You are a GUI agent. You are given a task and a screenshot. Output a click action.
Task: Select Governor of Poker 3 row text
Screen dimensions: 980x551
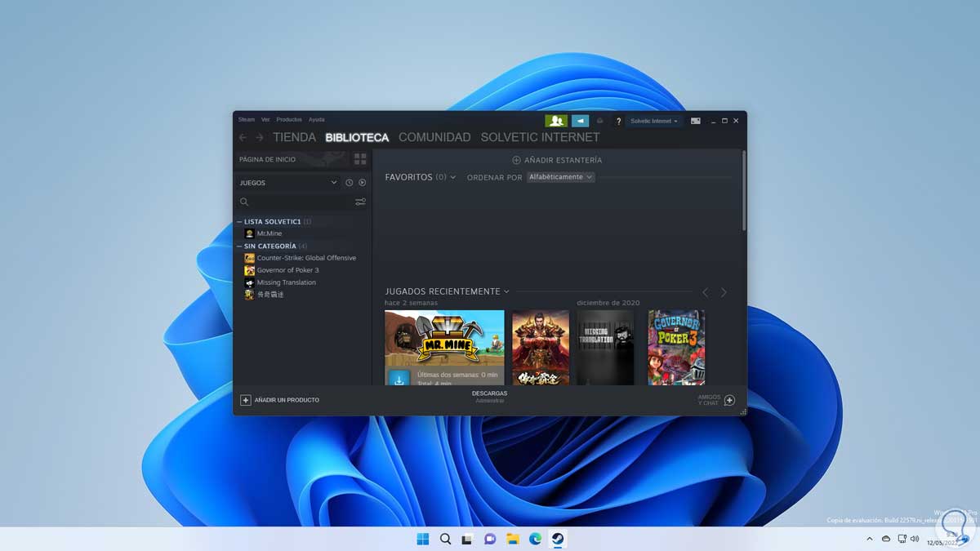pos(287,270)
